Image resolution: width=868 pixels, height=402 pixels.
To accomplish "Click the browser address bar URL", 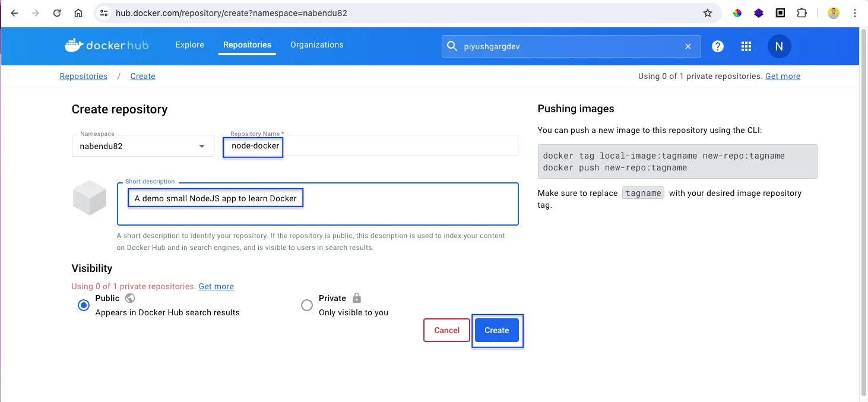I will [x=231, y=13].
